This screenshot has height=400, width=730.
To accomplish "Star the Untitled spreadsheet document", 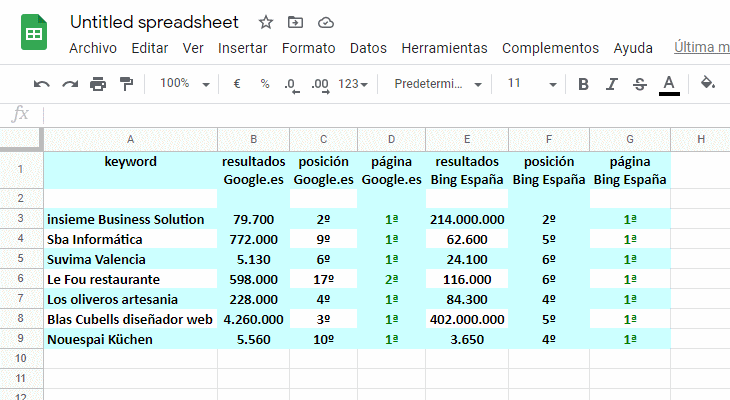I will point(266,22).
